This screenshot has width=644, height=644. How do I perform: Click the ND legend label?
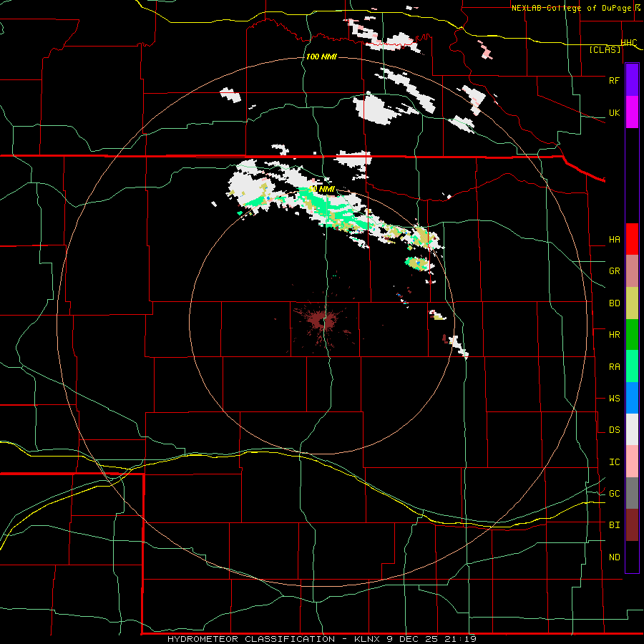[x=614, y=557]
